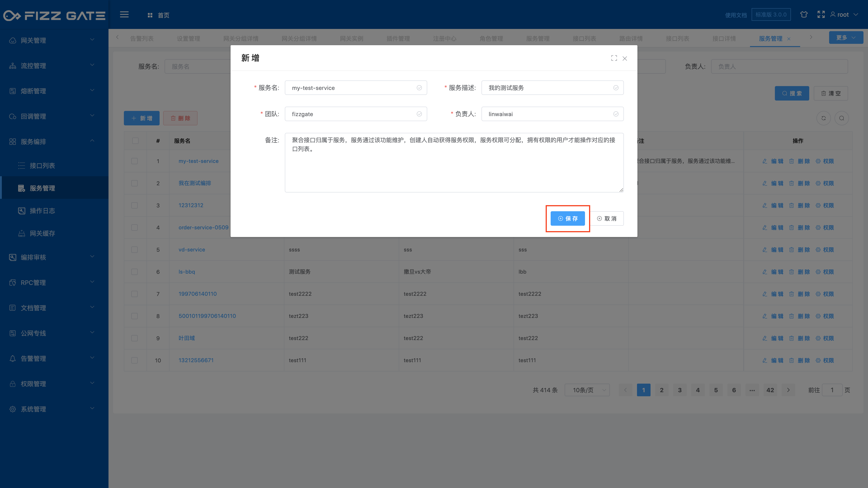This screenshot has height=488, width=868.
Task: Open the 更多 tabs dropdown
Action: point(846,37)
